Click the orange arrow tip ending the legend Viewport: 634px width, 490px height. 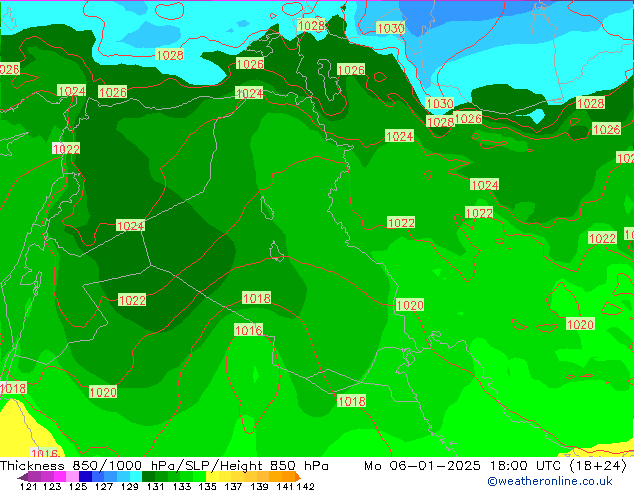[298, 477]
